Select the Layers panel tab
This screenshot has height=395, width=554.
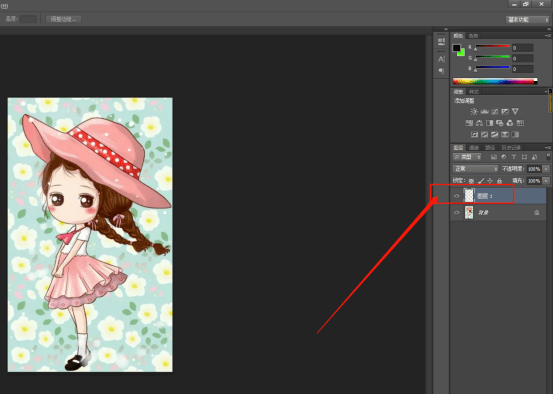click(458, 147)
